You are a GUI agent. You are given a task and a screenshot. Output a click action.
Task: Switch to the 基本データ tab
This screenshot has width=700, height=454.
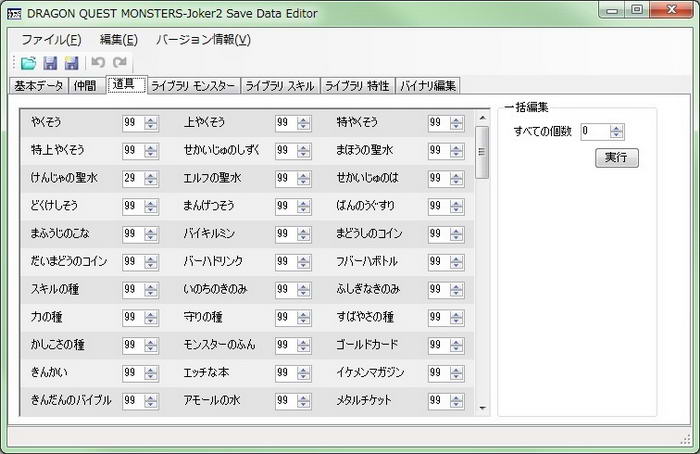(39, 86)
